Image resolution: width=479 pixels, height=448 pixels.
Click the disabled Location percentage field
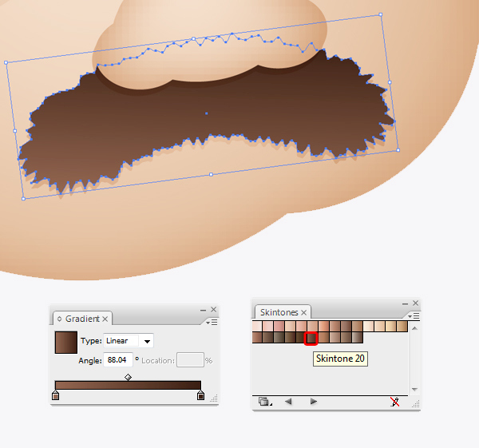[x=190, y=360]
